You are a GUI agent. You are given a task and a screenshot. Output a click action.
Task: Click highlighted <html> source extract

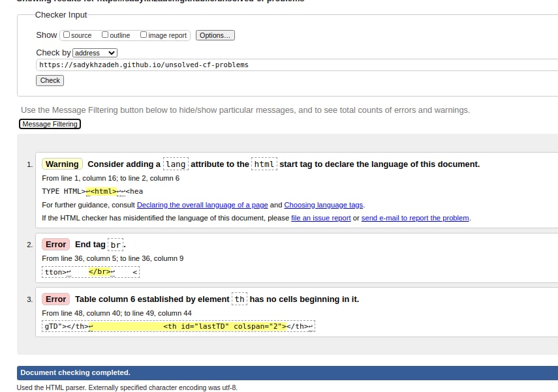101,191
